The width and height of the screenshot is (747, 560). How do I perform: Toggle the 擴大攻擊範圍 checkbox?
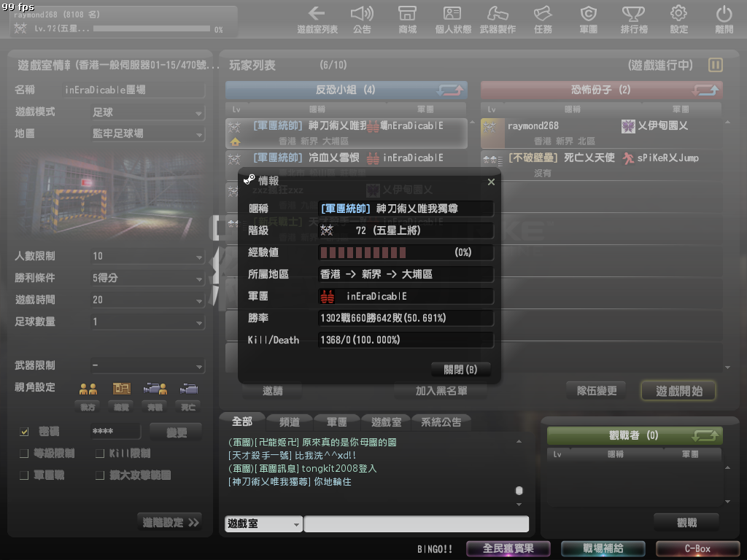click(100, 475)
